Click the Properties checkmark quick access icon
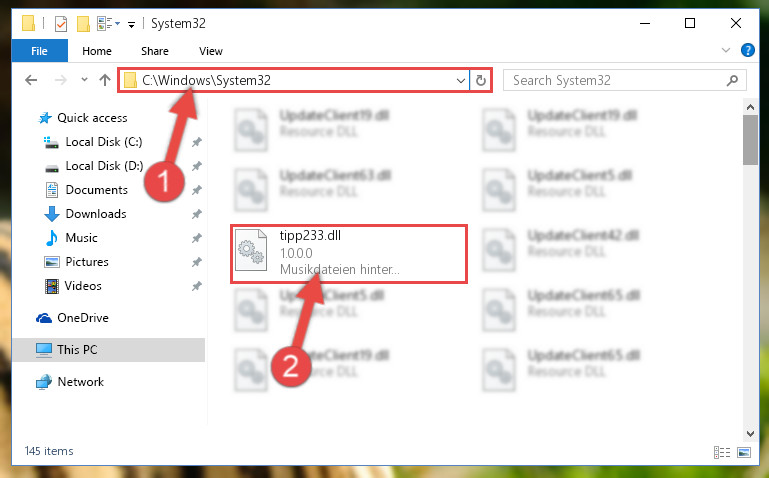Screen dimensions: 769x478 click(61, 24)
